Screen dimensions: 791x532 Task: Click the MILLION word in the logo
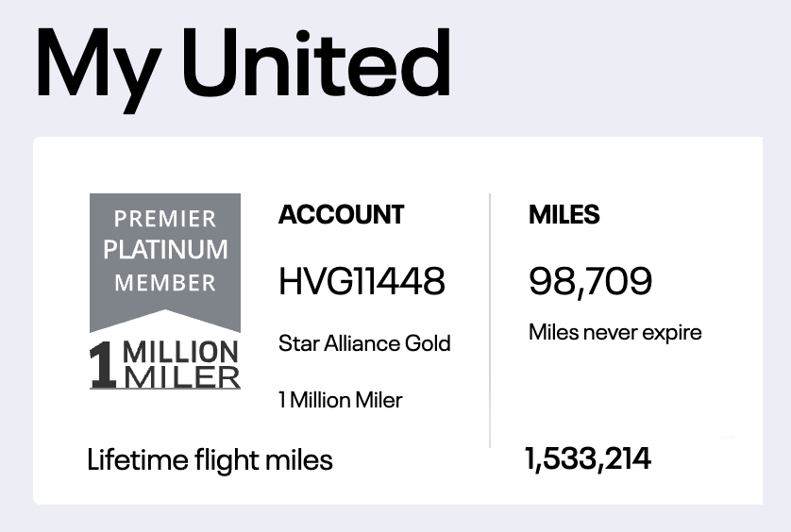(180, 353)
